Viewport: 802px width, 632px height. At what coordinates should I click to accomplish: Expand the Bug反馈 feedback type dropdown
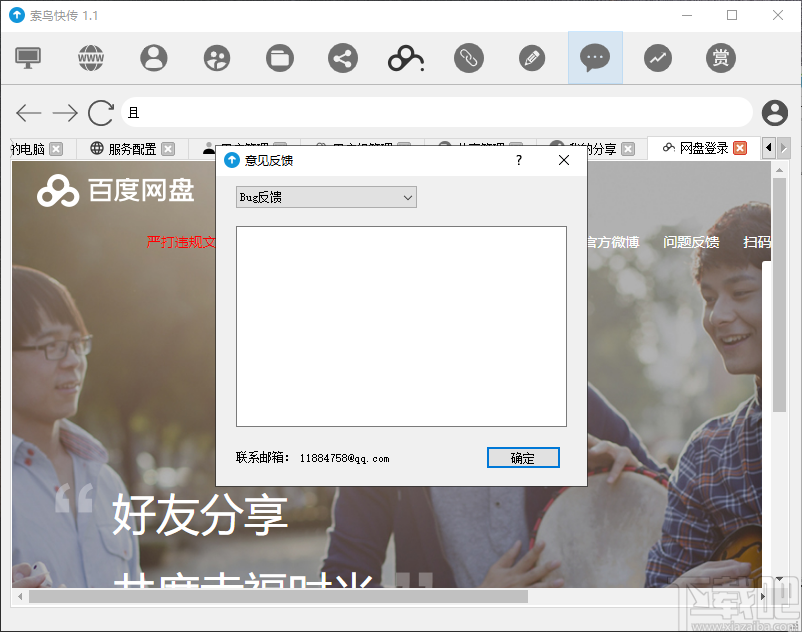(326, 197)
